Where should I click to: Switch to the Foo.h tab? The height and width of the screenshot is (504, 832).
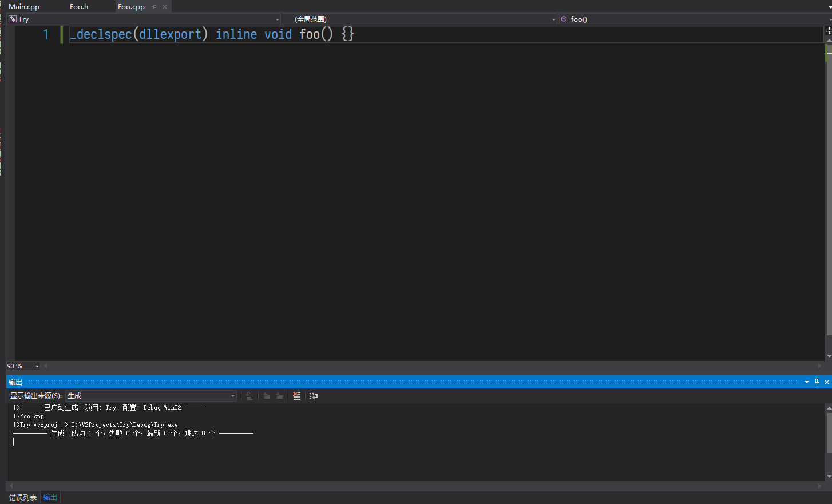pos(79,7)
